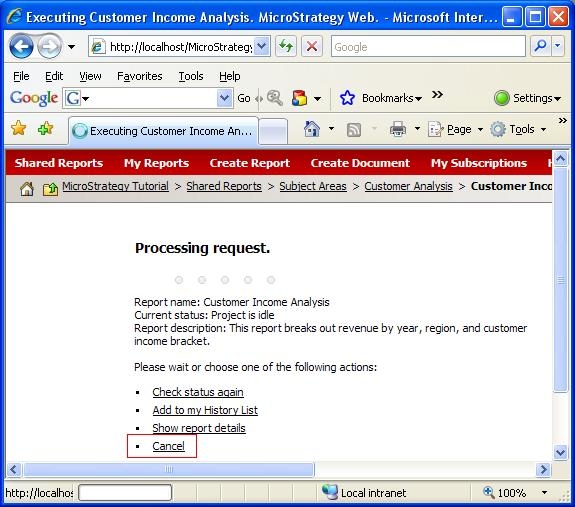
Task: Click the Google search input box
Action: coord(428,47)
